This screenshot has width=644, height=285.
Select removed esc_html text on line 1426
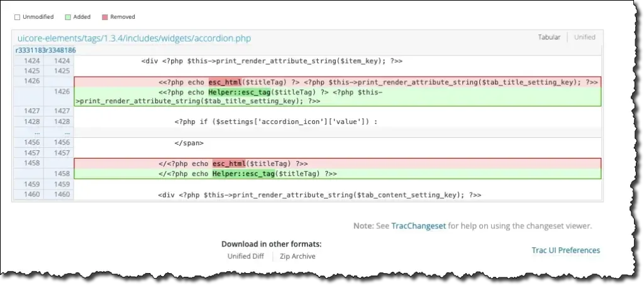click(x=225, y=82)
